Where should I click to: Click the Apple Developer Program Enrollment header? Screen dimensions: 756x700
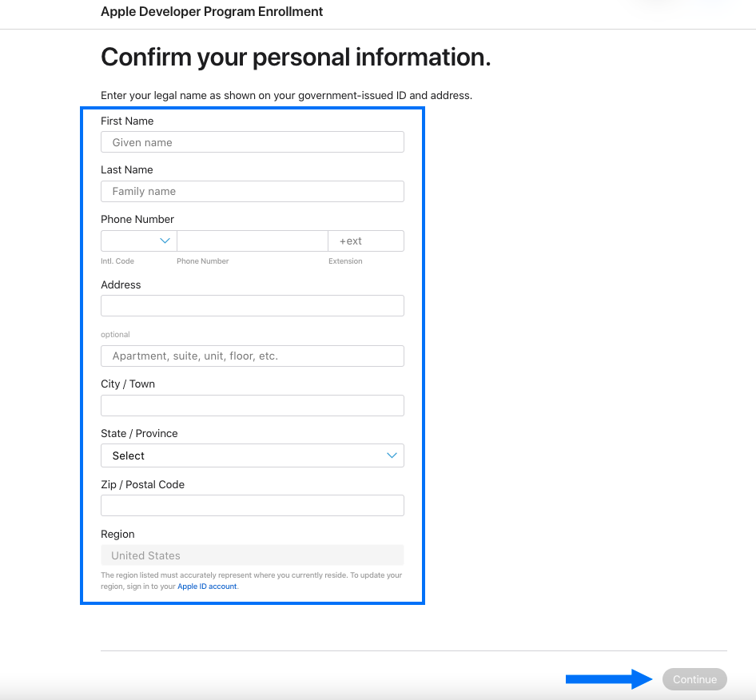212,12
